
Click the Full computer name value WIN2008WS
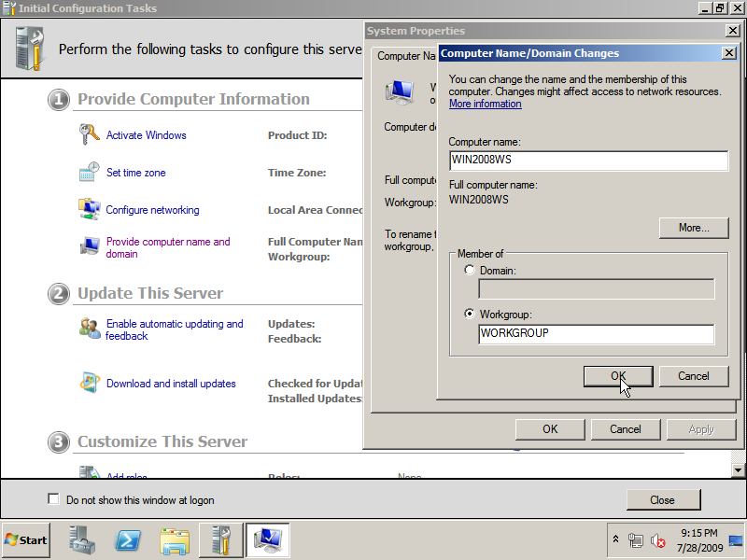click(479, 200)
